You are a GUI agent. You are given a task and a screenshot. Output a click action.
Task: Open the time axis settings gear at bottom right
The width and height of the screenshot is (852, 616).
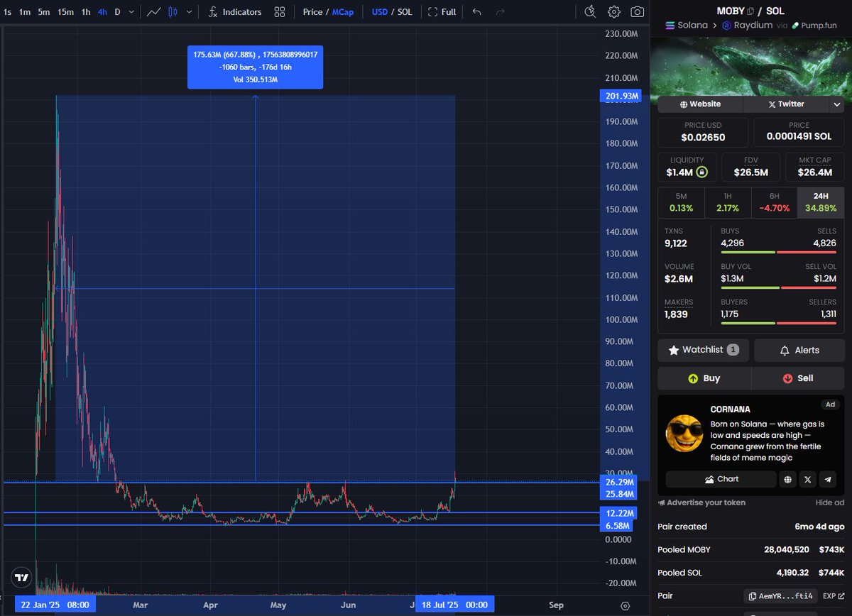(x=626, y=605)
